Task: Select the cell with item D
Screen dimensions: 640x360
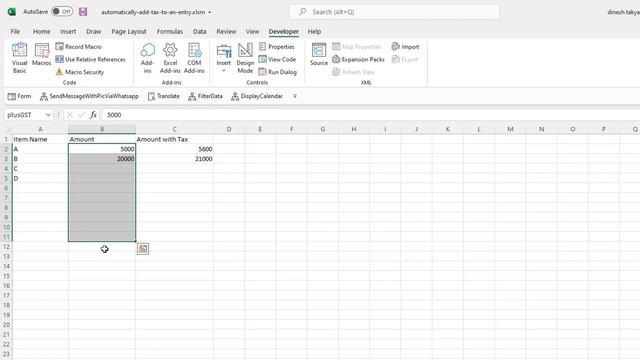Action: coord(40,178)
